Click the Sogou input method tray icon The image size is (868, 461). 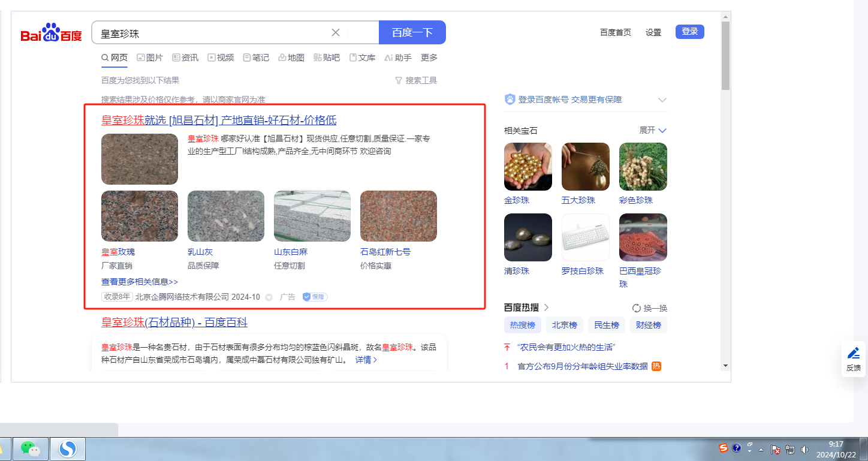pyautogui.click(x=724, y=448)
